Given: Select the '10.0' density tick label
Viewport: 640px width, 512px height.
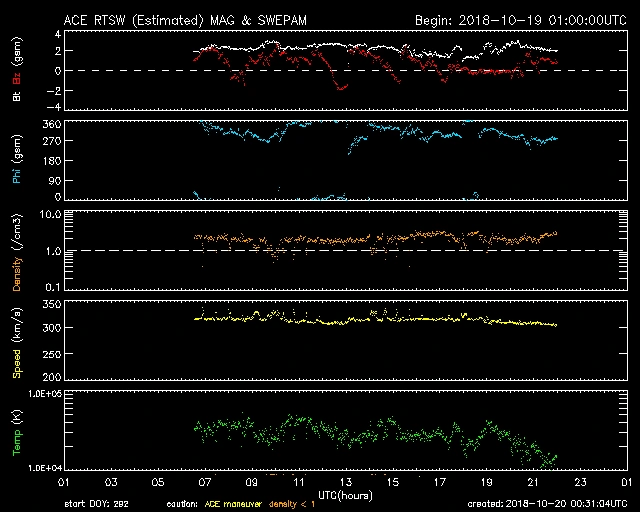Looking at the screenshot, I should [50, 214].
